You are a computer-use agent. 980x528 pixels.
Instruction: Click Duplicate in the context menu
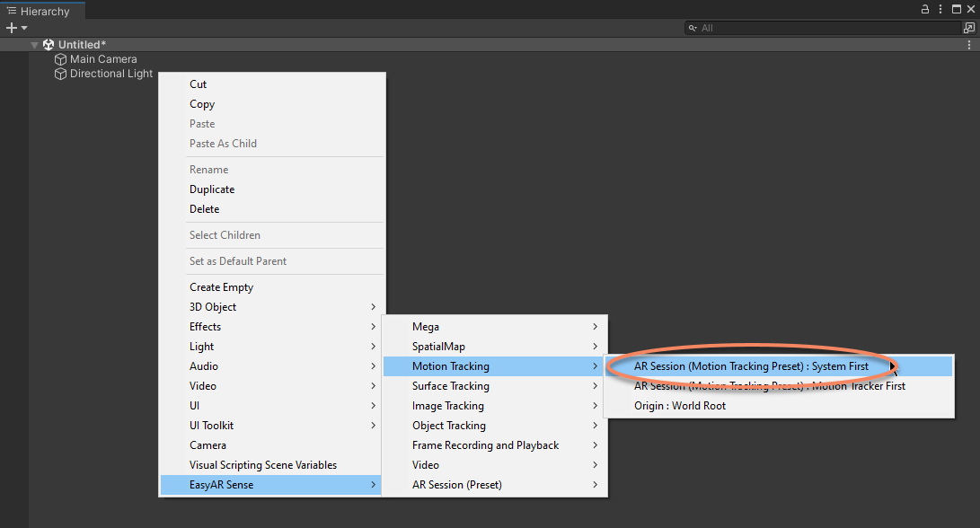click(212, 189)
